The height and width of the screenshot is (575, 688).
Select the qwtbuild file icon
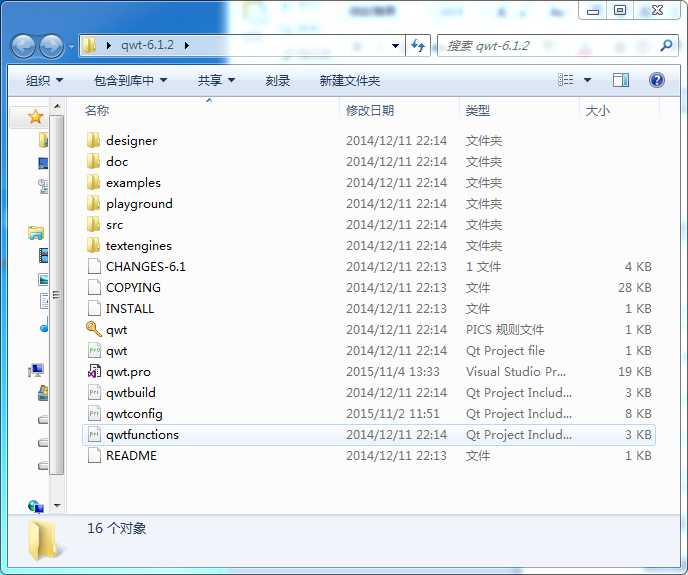[x=94, y=392]
